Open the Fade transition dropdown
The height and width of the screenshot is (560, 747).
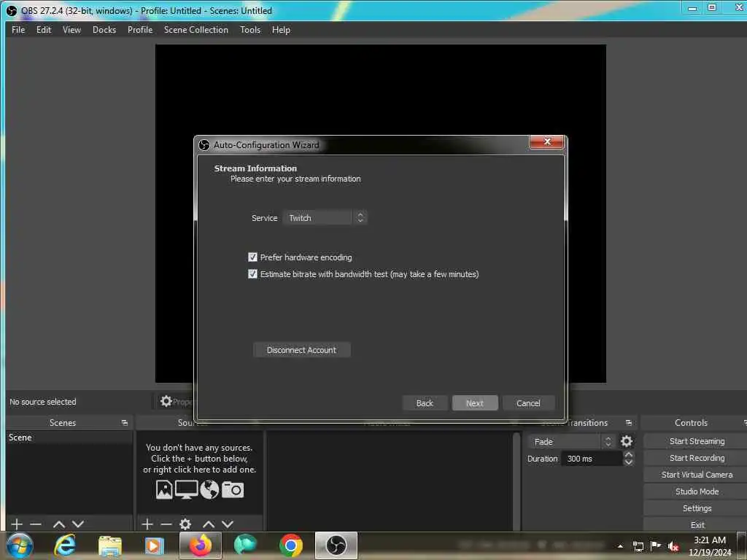coord(571,441)
